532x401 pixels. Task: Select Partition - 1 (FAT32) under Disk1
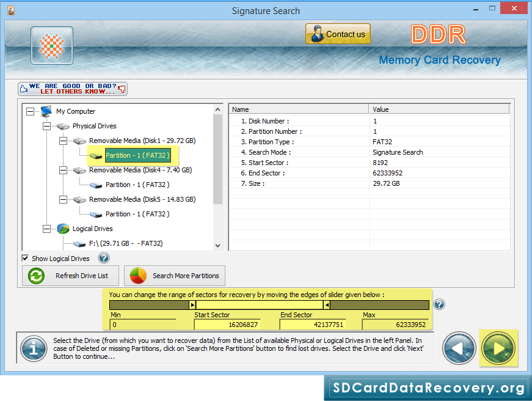pyautogui.click(x=137, y=155)
